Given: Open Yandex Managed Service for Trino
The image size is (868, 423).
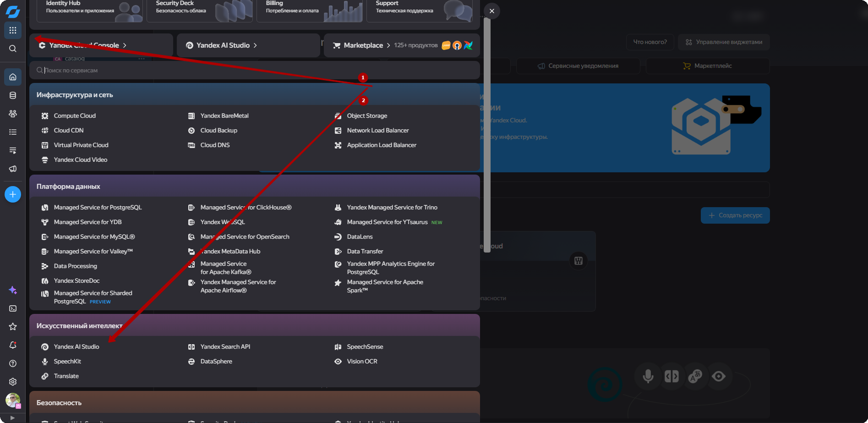Looking at the screenshot, I should 392,208.
